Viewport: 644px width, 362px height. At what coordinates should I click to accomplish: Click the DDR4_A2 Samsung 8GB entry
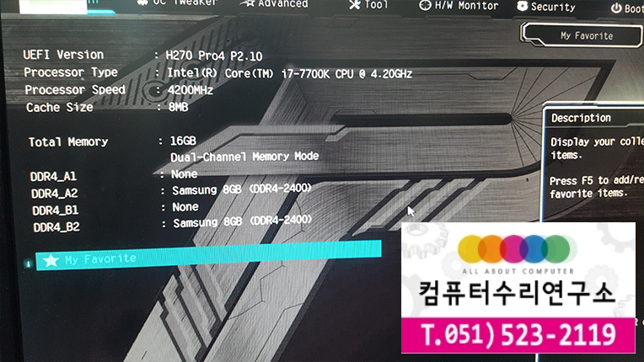pos(242,189)
